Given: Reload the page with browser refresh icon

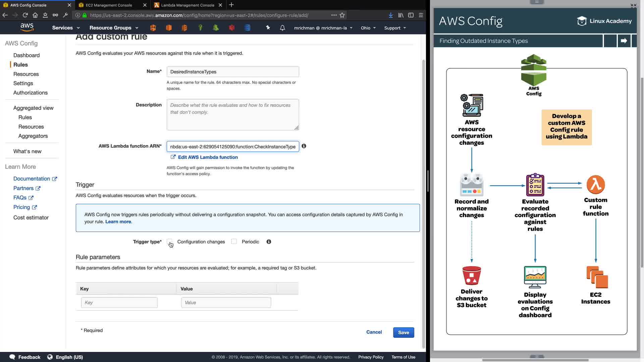Looking at the screenshot, I should [x=25, y=15].
